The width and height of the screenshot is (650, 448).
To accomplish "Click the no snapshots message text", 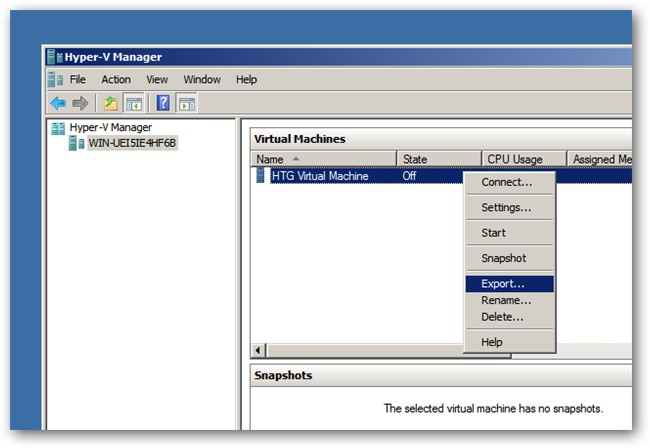I will point(493,408).
